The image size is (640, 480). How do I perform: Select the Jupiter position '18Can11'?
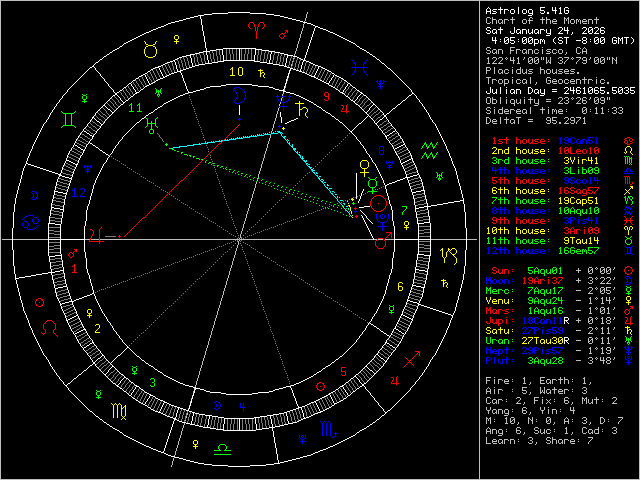click(x=542, y=321)
